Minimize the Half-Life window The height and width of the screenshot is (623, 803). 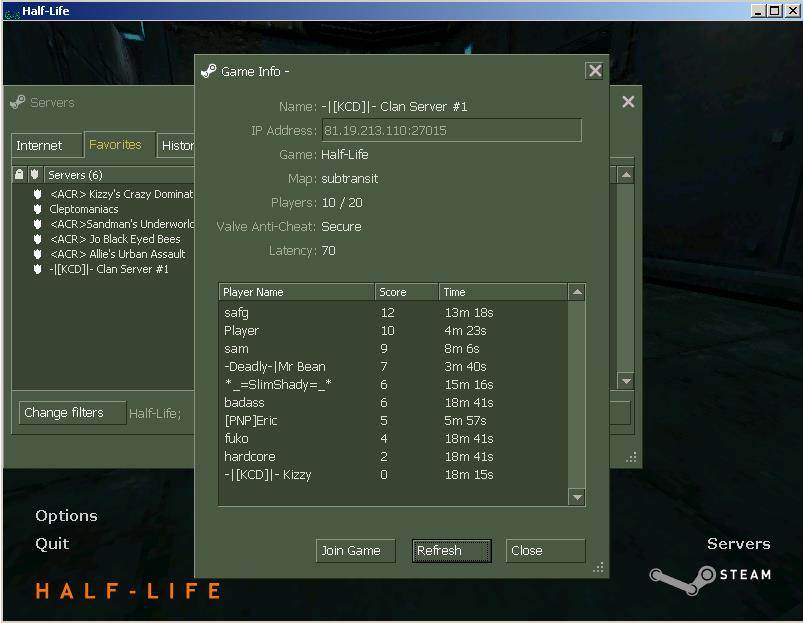pyautogui.click(x=759, y=11)
